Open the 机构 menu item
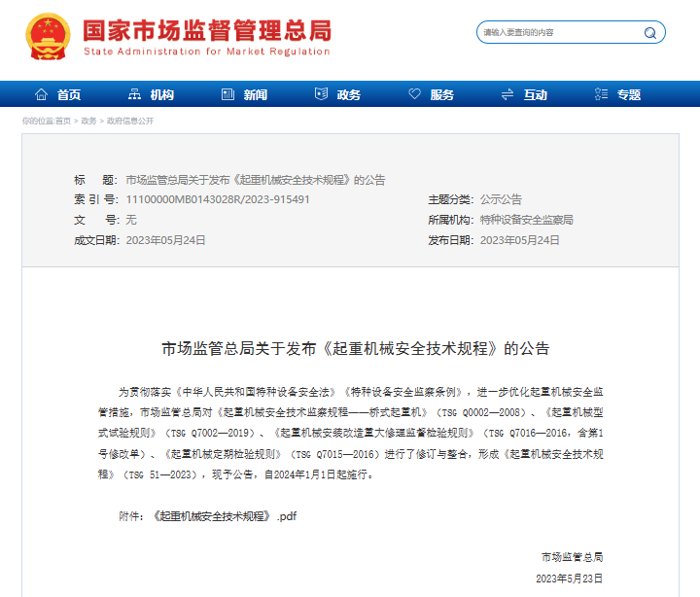This screenshot has height=597, width=700. [162, 94]
